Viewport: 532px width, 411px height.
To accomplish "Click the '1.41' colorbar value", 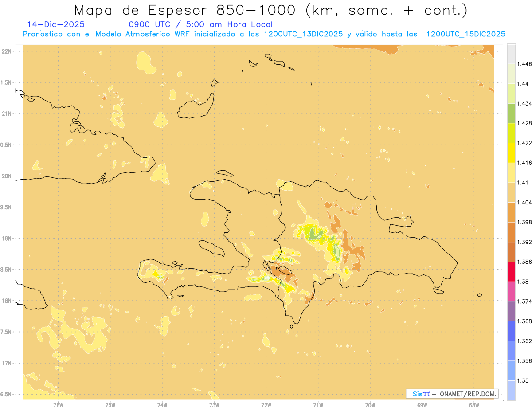I will (523, 183).
